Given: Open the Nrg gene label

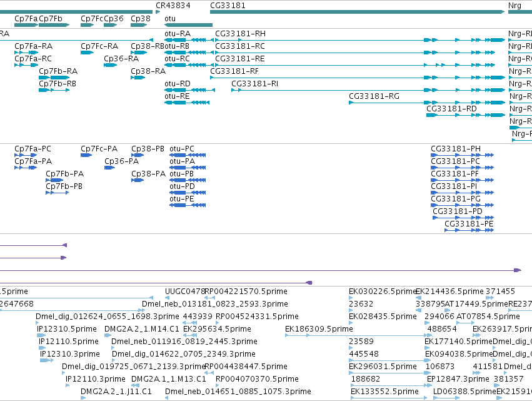Looking at the screenshot, I should coord(514,6).
